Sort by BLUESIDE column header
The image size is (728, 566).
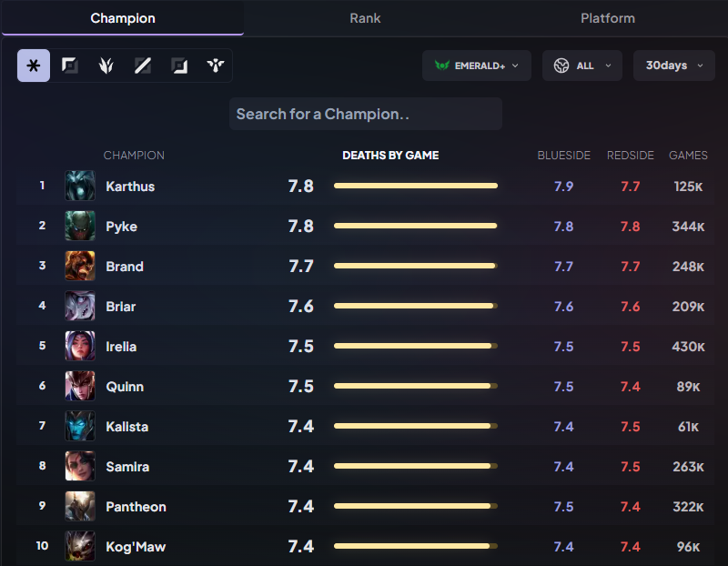[563, 155]
